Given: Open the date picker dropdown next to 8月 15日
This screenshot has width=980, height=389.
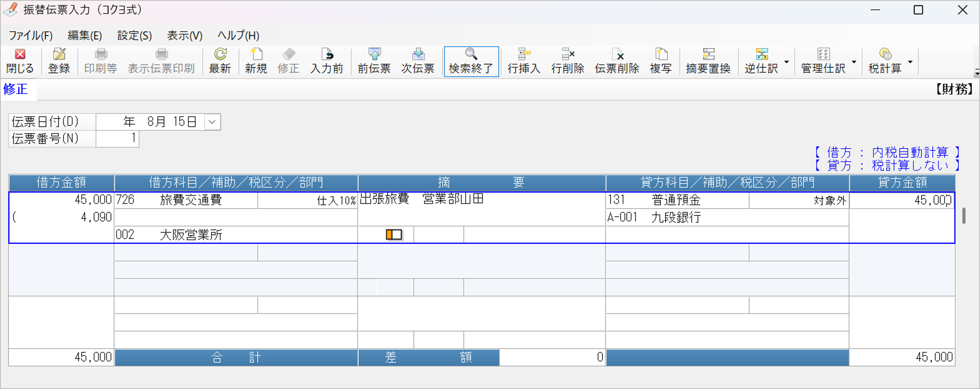Looking at the screenshot, I should point(212,122).
